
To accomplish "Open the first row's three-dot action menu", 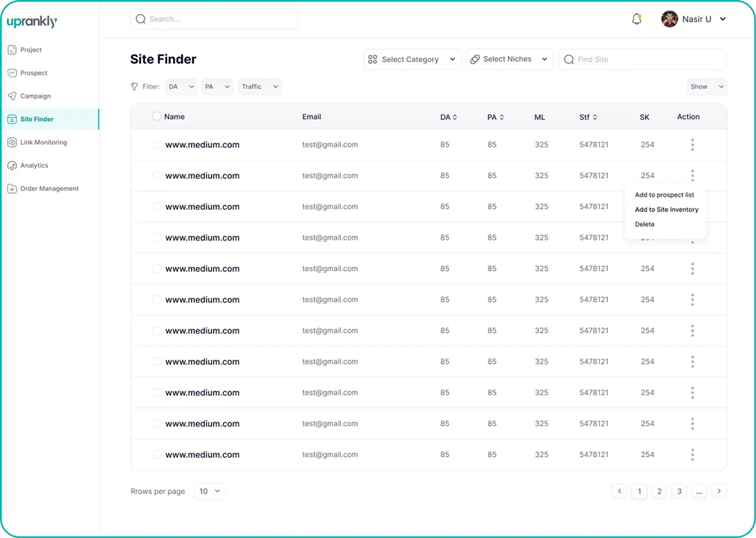I will (692, 144).
